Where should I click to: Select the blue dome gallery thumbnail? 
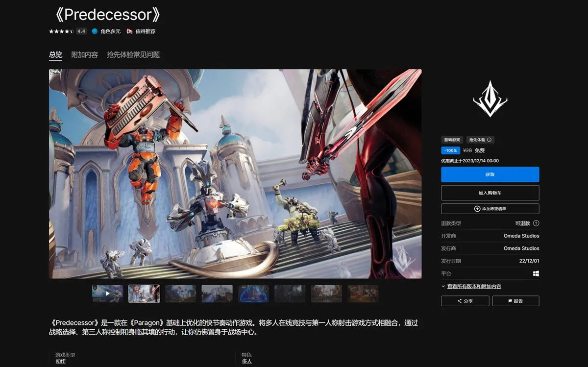coord(254,294)
